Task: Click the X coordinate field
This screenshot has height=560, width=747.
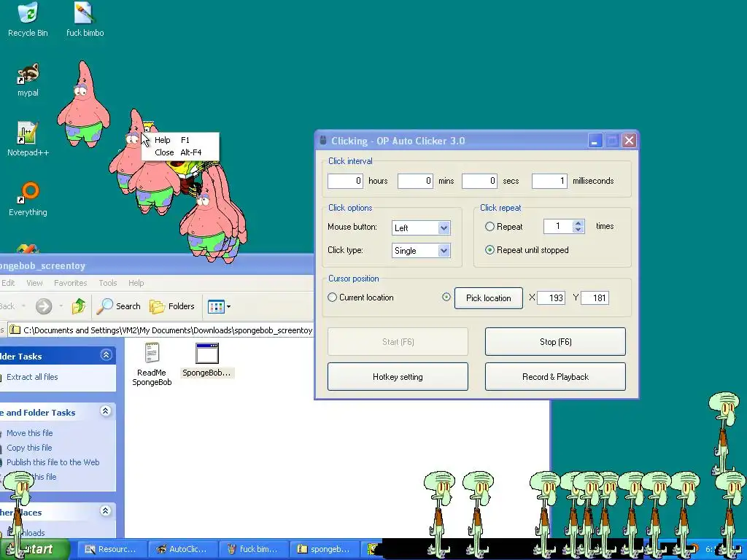Action: point(551,298)
